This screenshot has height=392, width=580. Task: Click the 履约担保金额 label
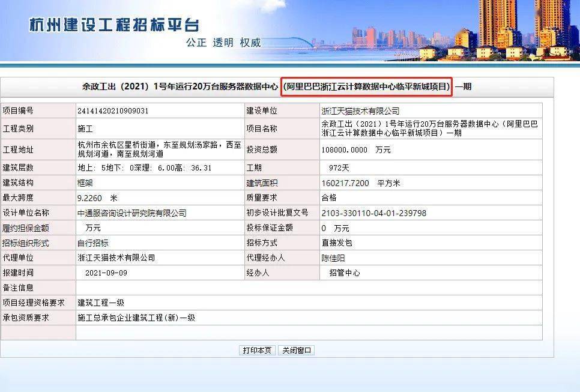pyautogui.click(x=26, y=228)
